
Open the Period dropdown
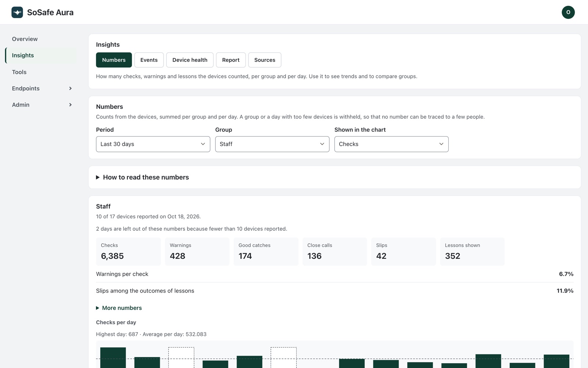(153, 144)
